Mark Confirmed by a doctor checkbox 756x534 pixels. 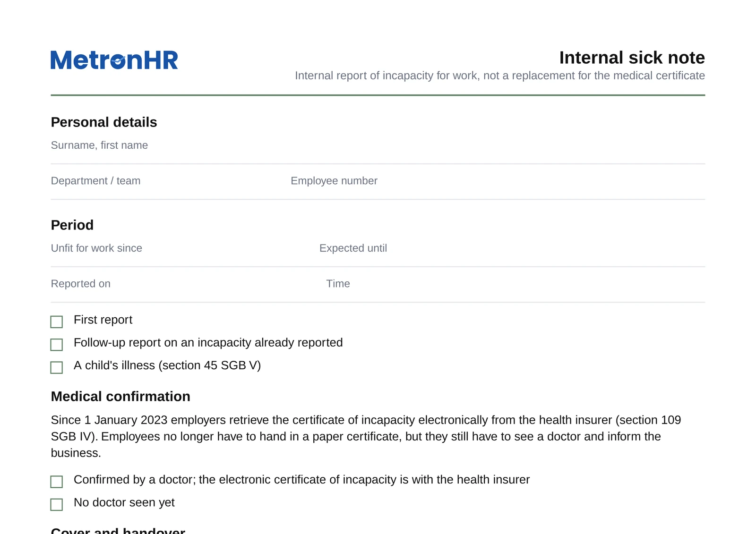click(57, 482)
